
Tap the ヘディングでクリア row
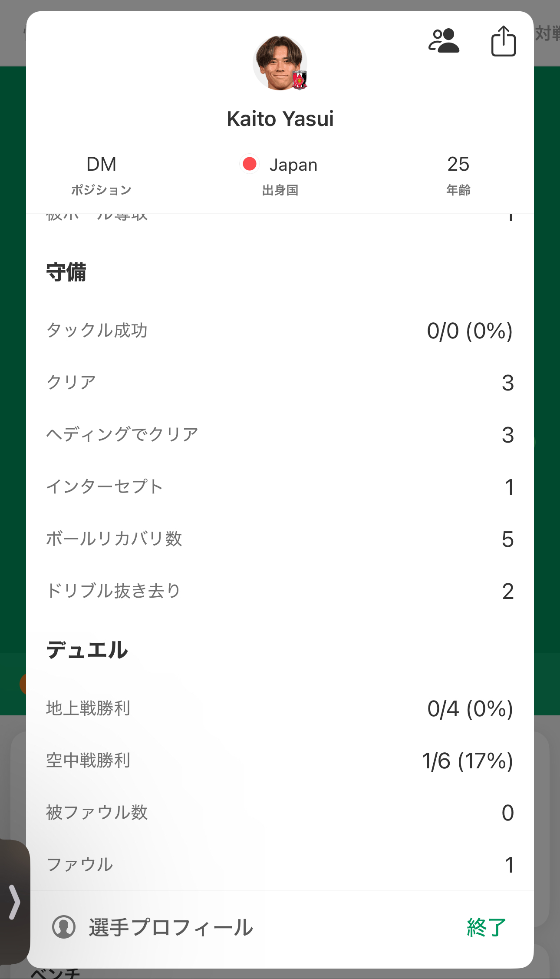pos(280,435)
